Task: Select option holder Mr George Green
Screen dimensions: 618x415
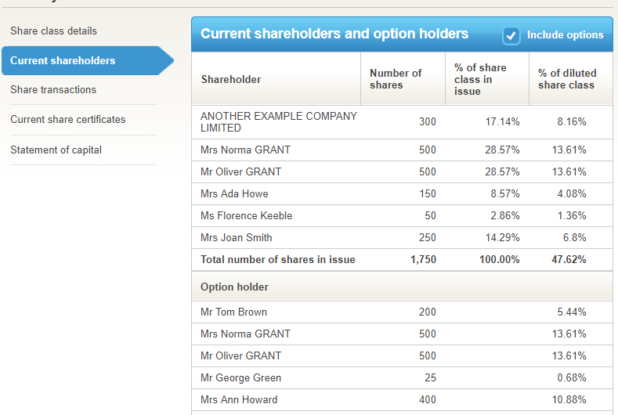Action: coord(240,378)
